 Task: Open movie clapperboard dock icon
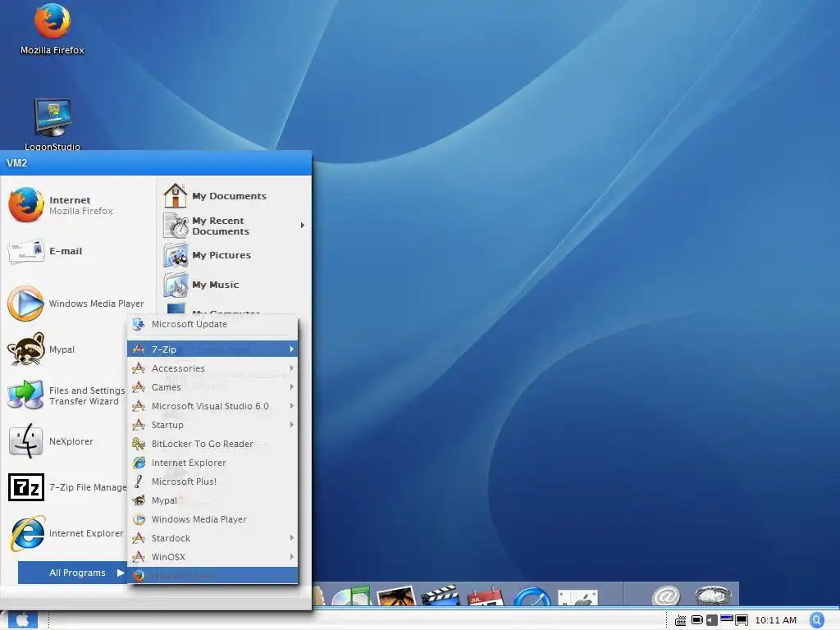pos(441,596)
